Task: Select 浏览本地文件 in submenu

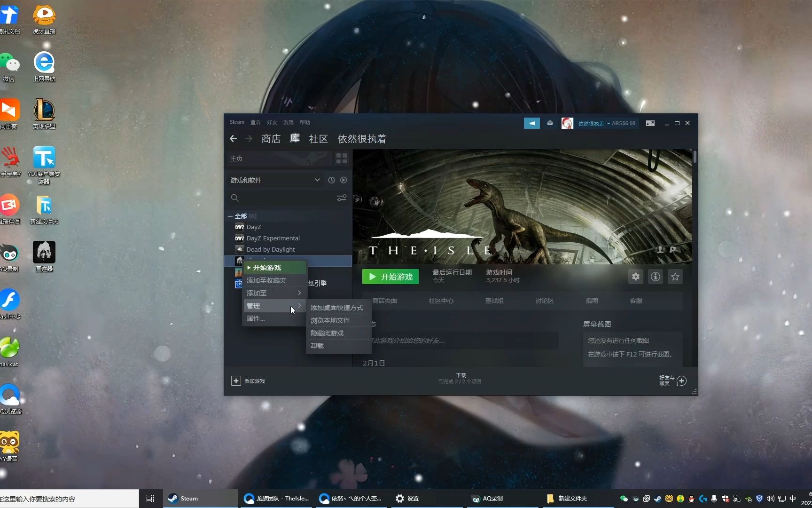Action: tap(338, 320)
